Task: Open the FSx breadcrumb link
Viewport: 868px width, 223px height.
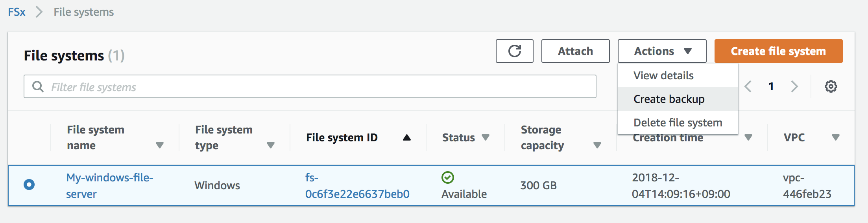Action: click(x=17, y=12)
